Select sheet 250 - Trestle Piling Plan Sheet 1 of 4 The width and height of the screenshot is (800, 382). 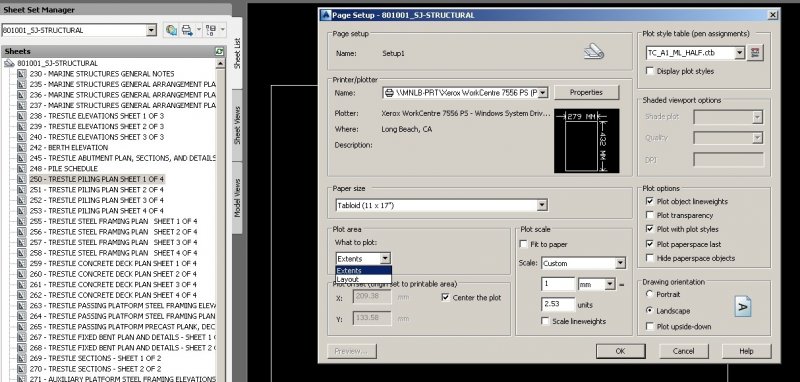(96, 180)
